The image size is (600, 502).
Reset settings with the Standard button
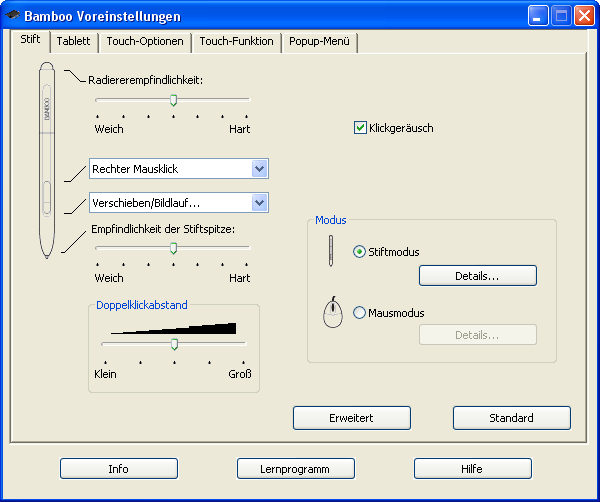tap(511, 418)
